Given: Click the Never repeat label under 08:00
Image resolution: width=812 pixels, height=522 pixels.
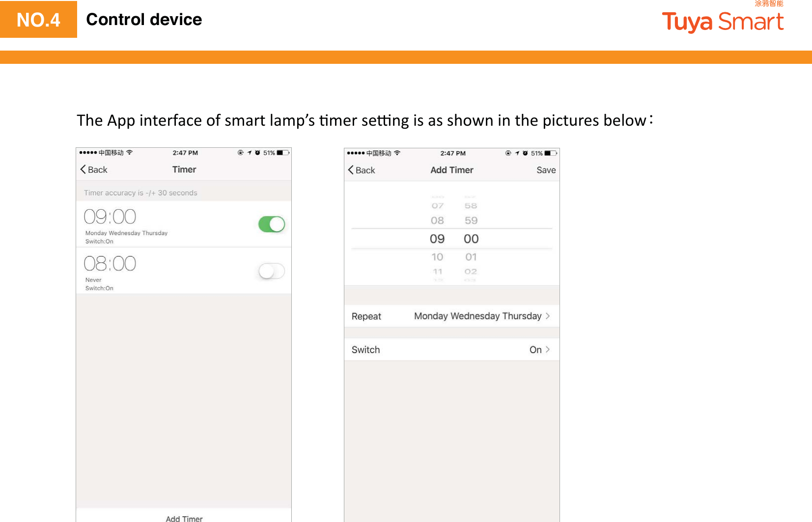Looking at the screenshot, I should click(x=93, y=280).
